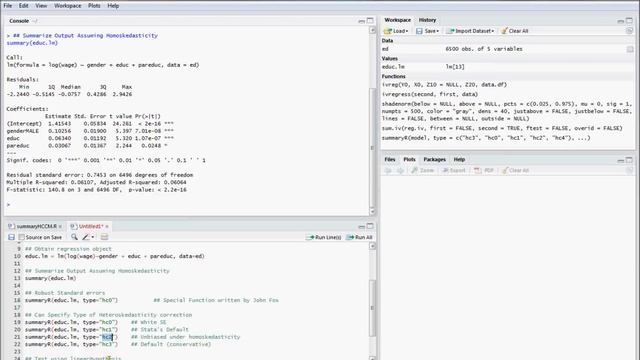The height and width of the screenshot is (360, 640).
Task: Click the Plots Clear All broom icon
Action: [x=505, y=171]
